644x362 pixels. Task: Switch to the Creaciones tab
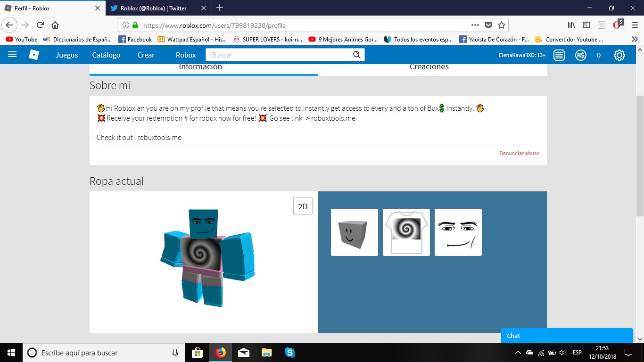click(x=429, y=67)
